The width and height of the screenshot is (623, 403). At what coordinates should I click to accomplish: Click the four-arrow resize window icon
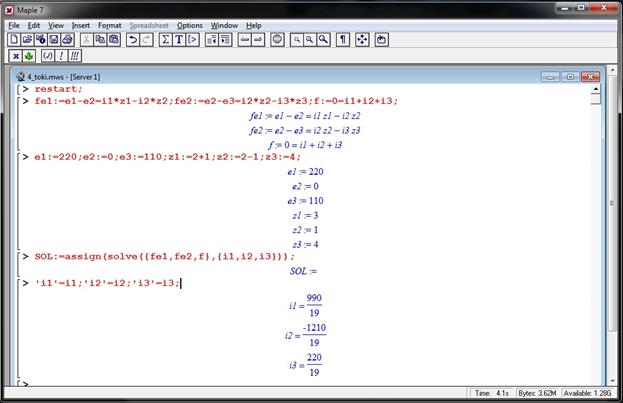pos(362,40)
